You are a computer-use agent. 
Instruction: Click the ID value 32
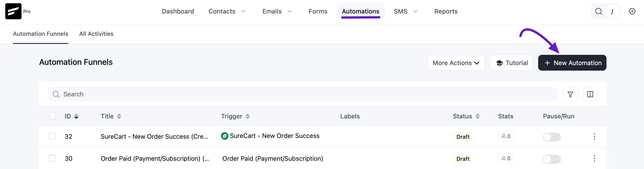pyautogui.click(x=69, y=136)
